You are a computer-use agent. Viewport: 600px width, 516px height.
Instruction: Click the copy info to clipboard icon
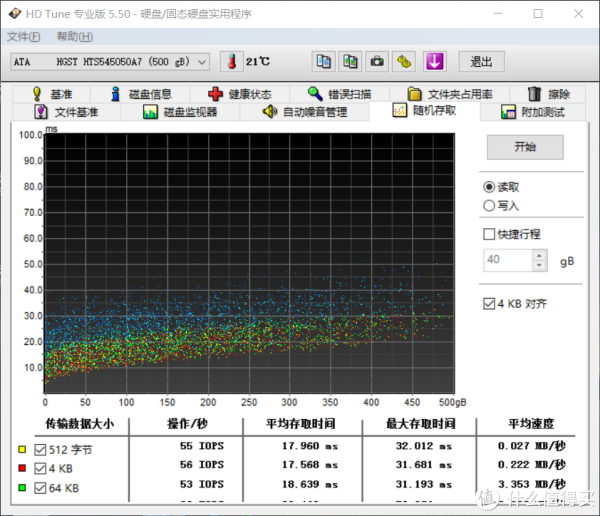click(323, 62)
